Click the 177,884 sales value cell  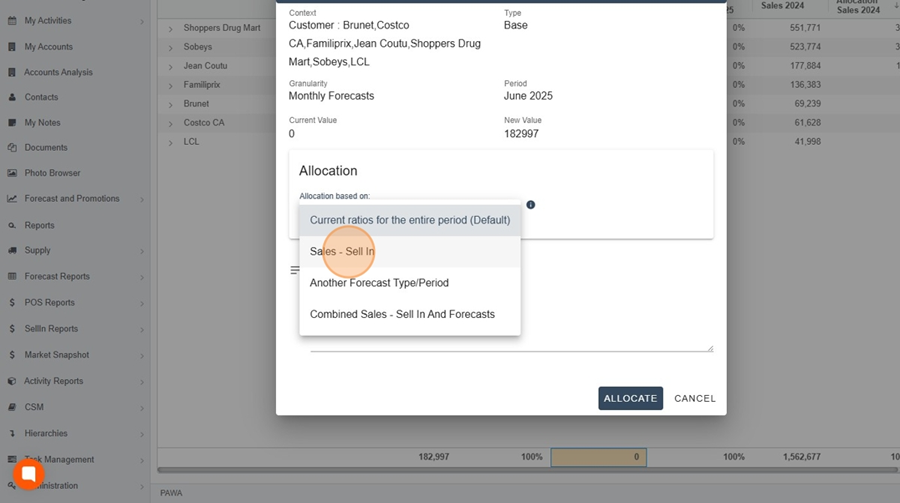pyautogui.click(x=805, y=65)
